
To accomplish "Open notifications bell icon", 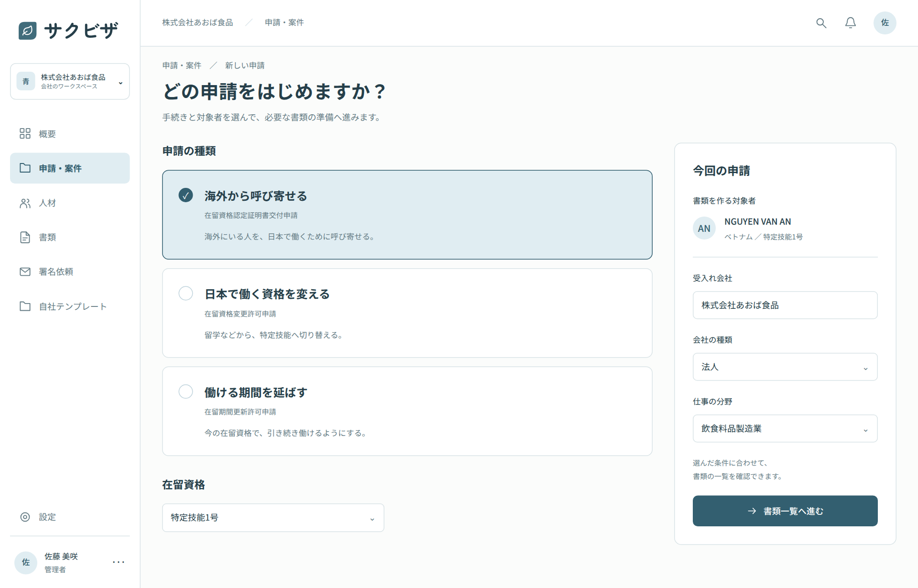I will pos(850,23).
